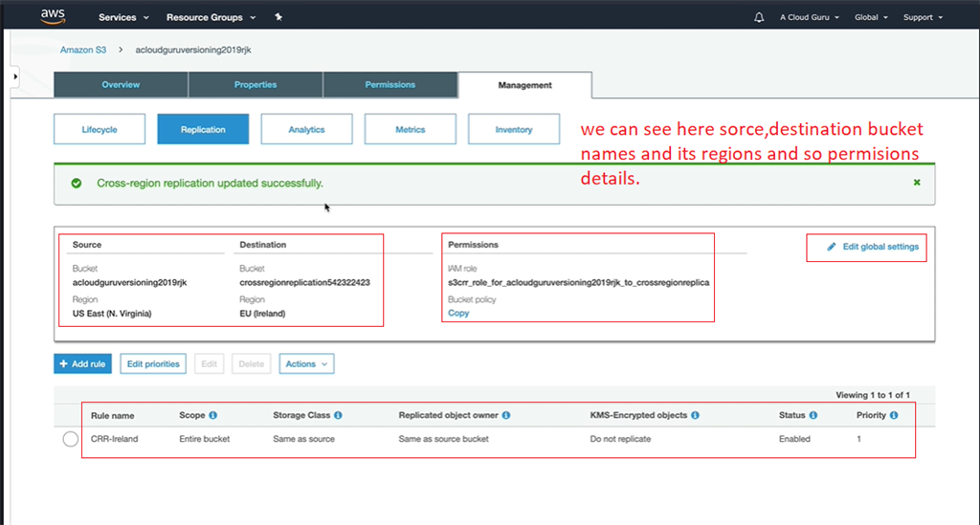This screenshot has width=980, height=525.
Task: Select the CRR-Ireland rule radio button
Action: point(71,439)
